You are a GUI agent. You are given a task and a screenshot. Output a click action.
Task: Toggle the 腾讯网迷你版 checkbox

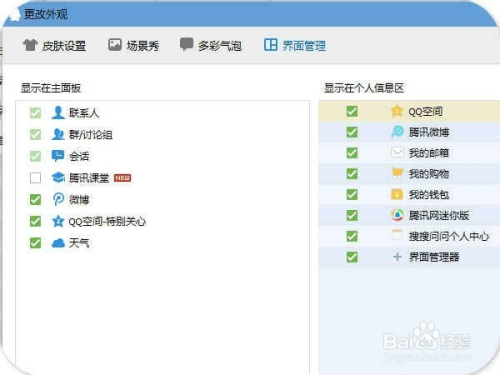coord(352,215)
